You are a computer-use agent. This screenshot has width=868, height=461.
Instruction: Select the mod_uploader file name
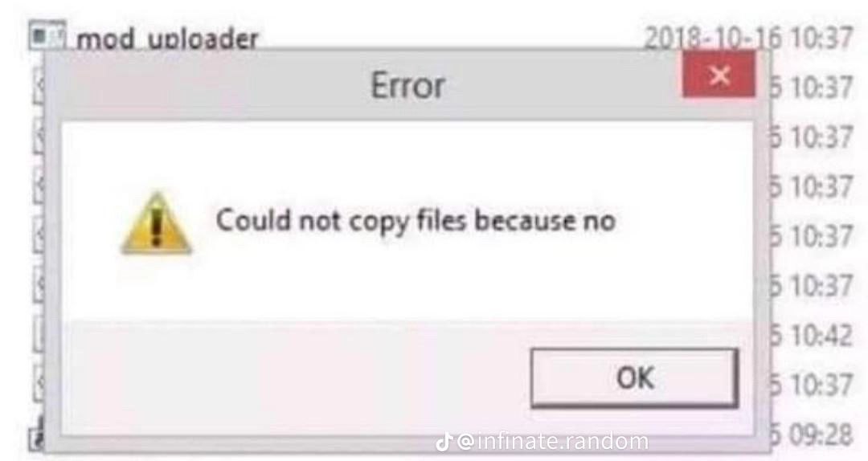166,39
